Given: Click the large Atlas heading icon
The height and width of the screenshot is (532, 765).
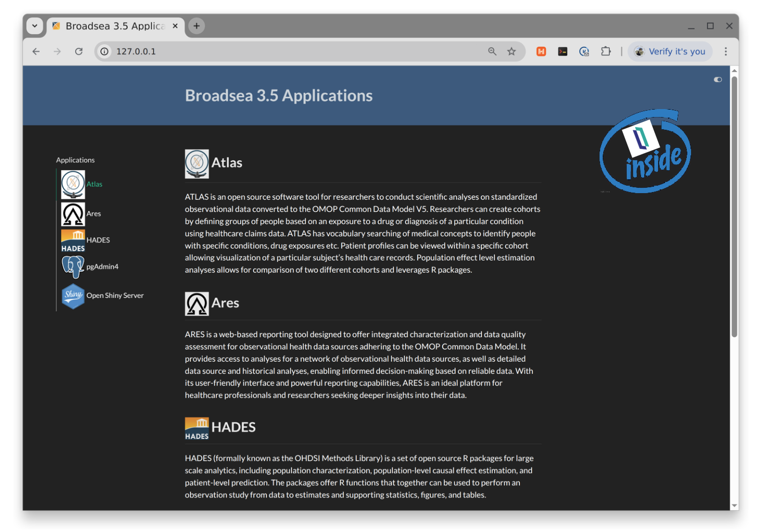Looking at the screenshot, I should (x=197, y=163).
